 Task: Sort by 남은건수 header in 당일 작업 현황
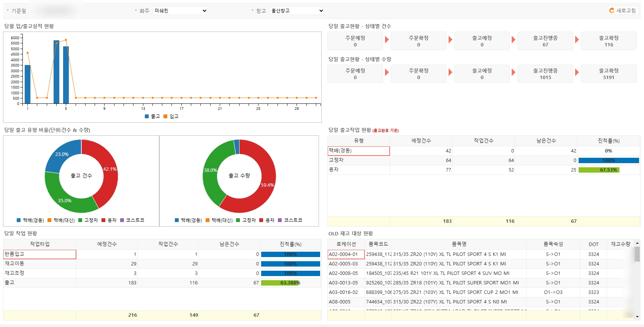point(229,244)
